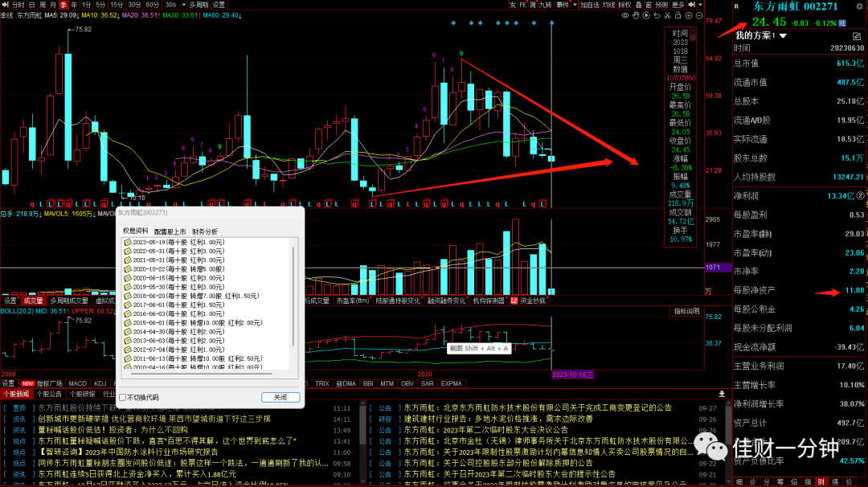The height and width of the screenshot is (487, 868).
Task: Select the MACD indicator
Action: 77,383
